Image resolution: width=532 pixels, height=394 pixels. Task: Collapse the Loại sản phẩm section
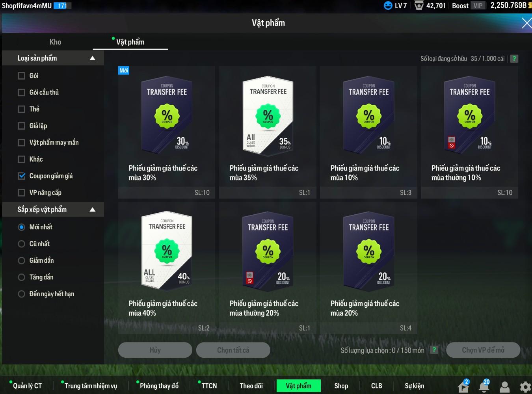pyautogui.click(x=93, y=58)
